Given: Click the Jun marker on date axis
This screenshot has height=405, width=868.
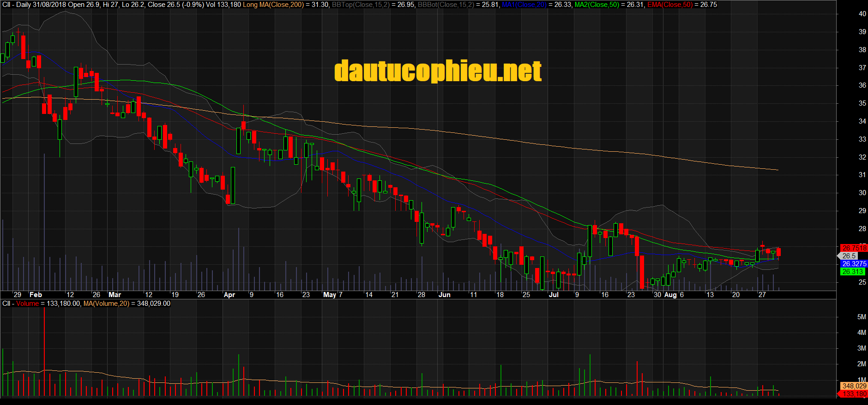Looking at the screenshot, I should 444,295.
